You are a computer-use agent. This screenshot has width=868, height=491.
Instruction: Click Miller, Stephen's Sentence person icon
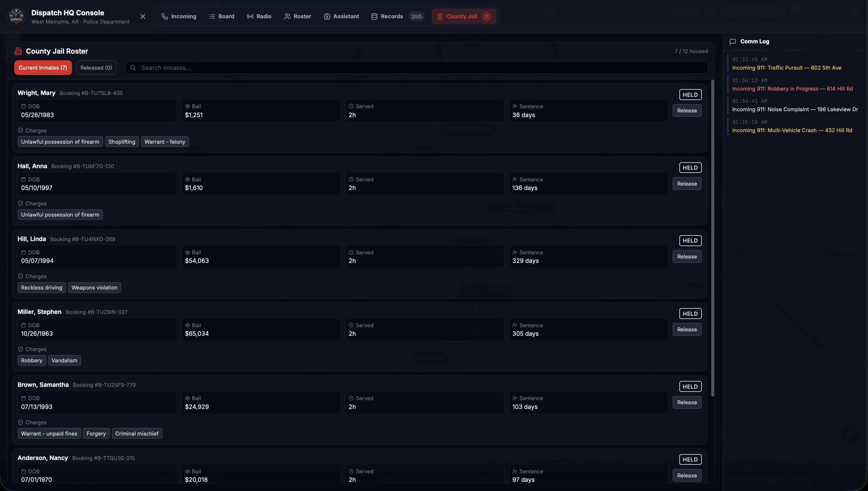[515, 325]
